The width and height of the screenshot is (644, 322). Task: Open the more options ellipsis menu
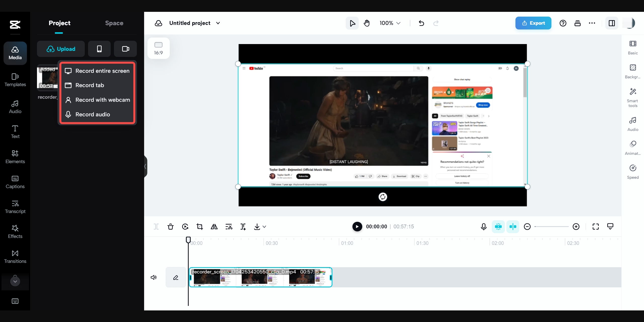click(592, 23)
